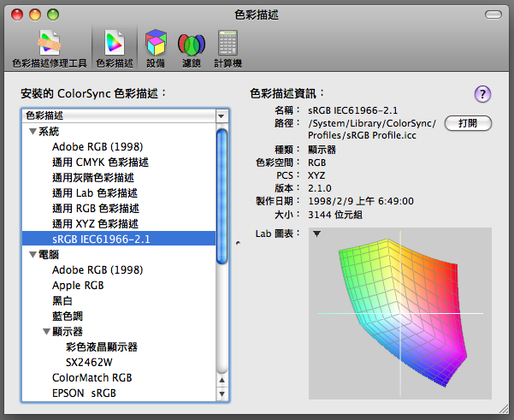
Task: Select the EPSON sRGB profile
Action: [x=84, y=393]
